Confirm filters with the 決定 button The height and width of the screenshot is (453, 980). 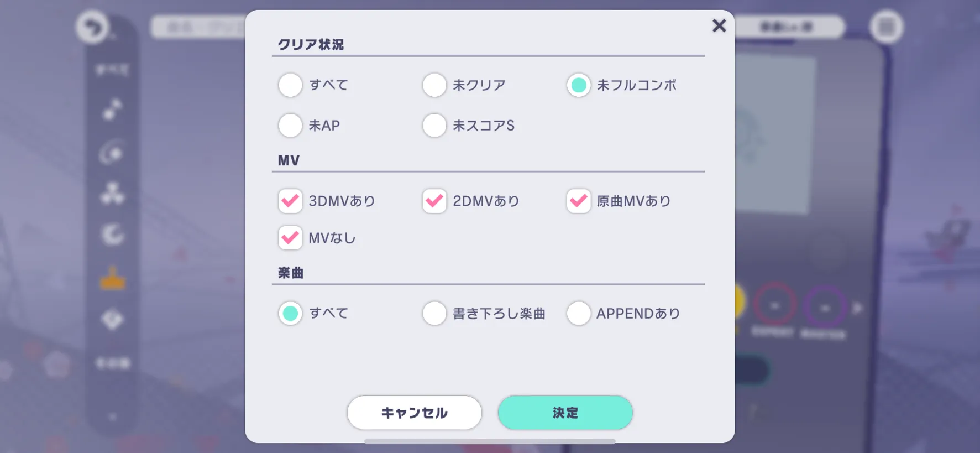pos(565,413)
